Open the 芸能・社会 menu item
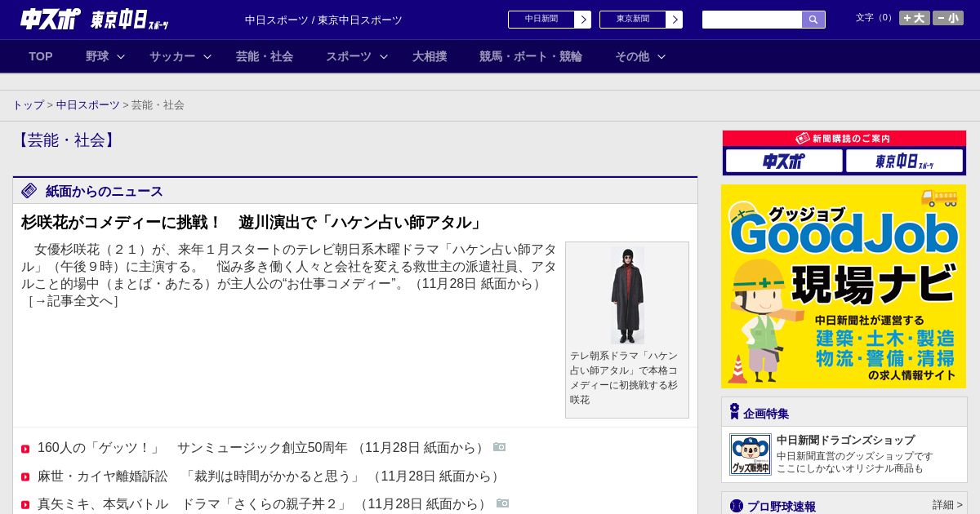The image size is (980, 514). coord(265,56)
